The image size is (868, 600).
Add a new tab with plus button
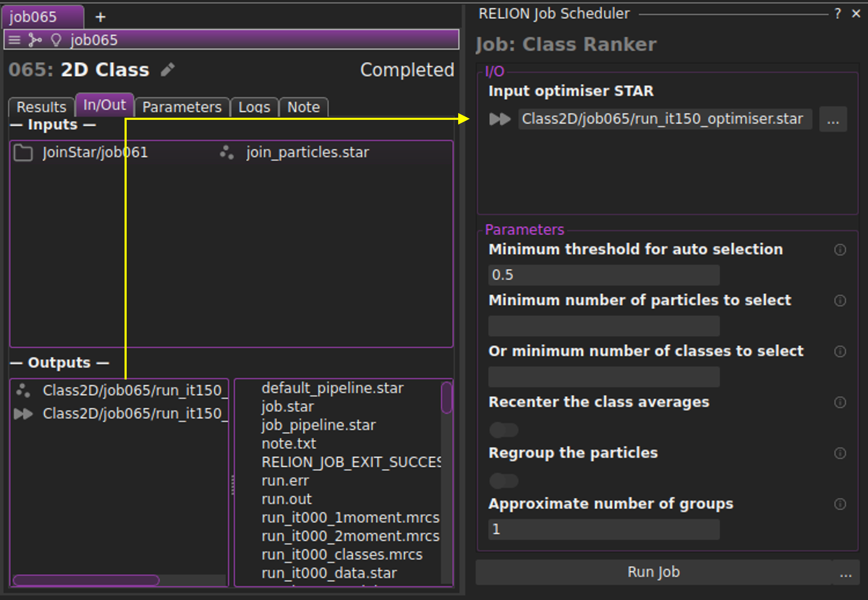[100, 17]
